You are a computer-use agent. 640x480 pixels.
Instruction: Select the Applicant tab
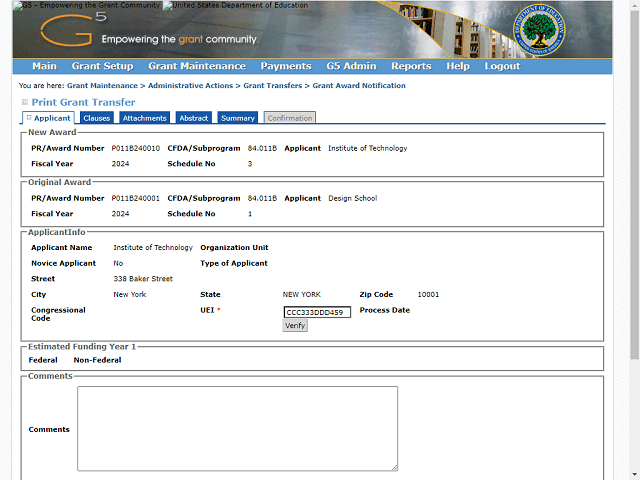pyautogui.click(x=49, y=118)
